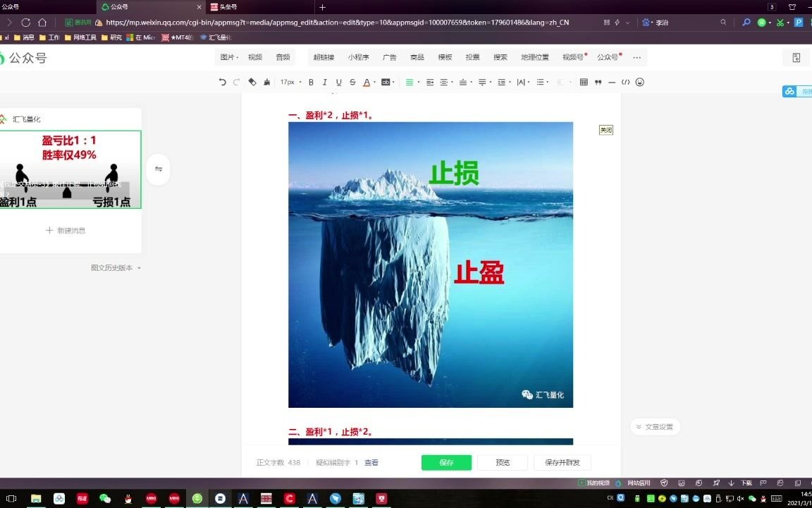The image size is (812, 508).
Task: Clear formatting with the eraser icon
Action: [x=252, y=82]
